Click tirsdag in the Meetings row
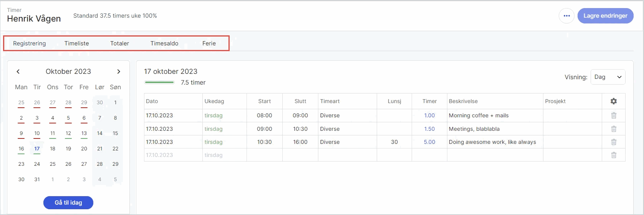This screenshot has height=215, width=644. [214, 129]
